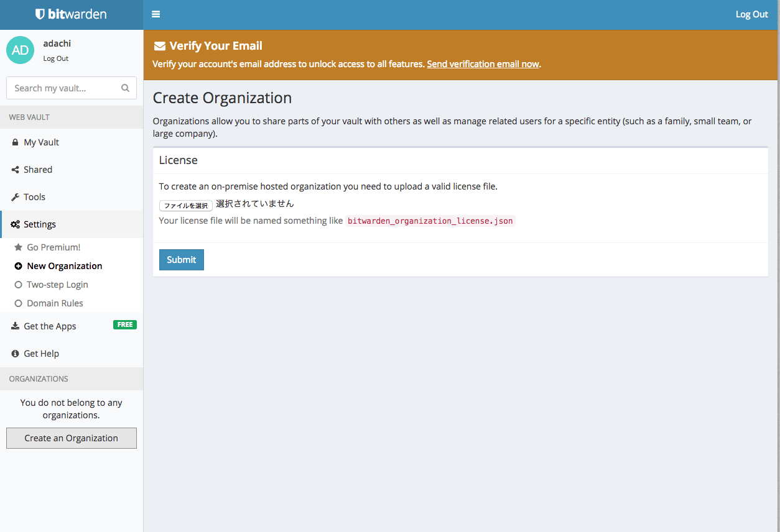Viewport: 780px width, 532px height.
Task: Click the hamburger menu icon in header
Action: 156,14
